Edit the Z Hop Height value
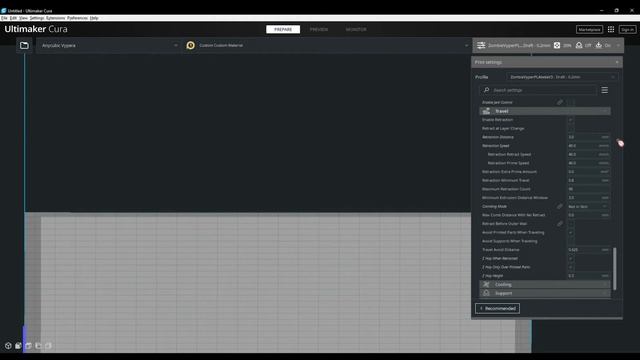Image resolution: width=640 pixels, height=360 pixels. [x=588, y=276]
